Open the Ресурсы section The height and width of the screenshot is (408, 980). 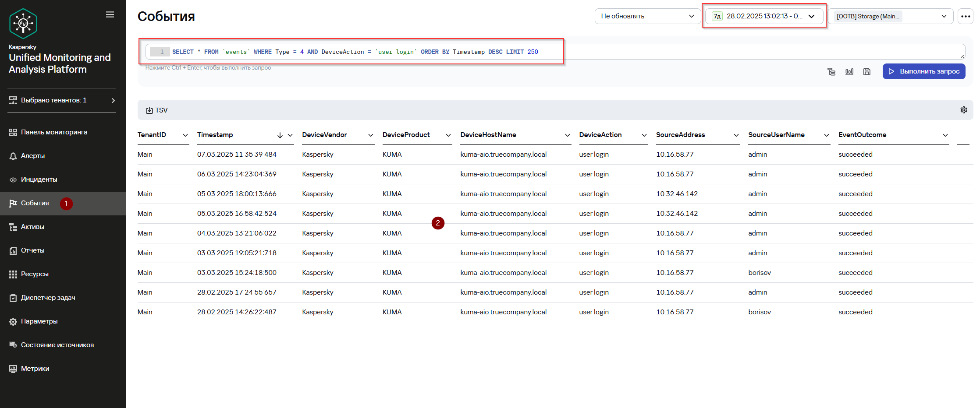(63, 274)
